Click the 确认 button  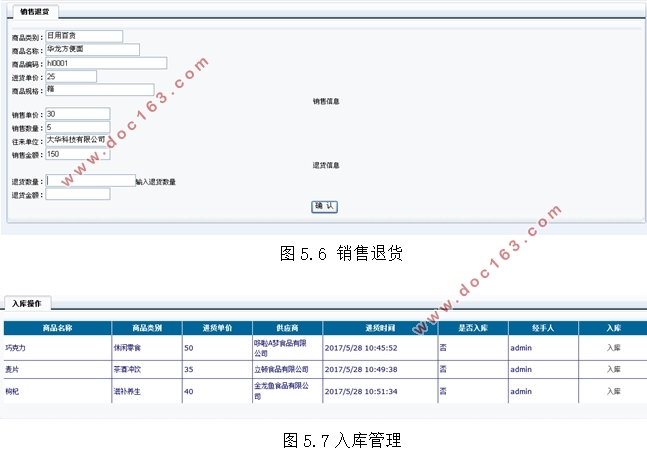coord(324,206)
